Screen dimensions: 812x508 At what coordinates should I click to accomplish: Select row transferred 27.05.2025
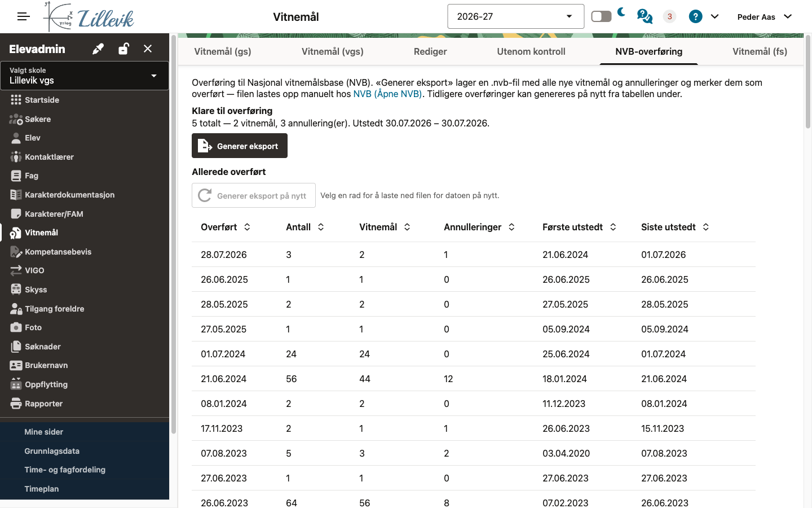(474, 329)
